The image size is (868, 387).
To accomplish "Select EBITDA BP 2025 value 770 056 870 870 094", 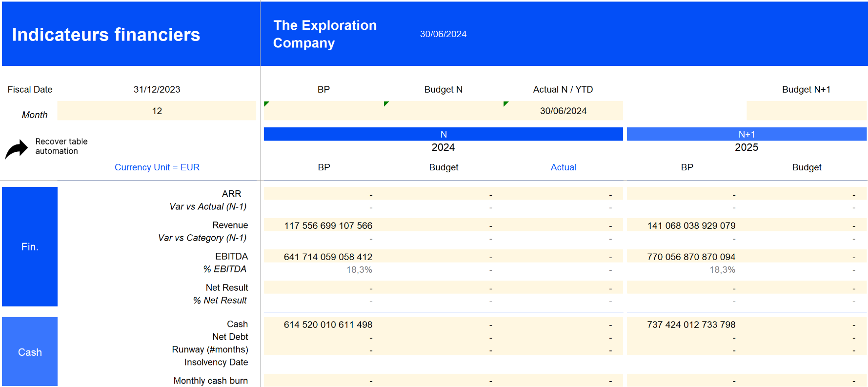I will [x=691, y=257].
